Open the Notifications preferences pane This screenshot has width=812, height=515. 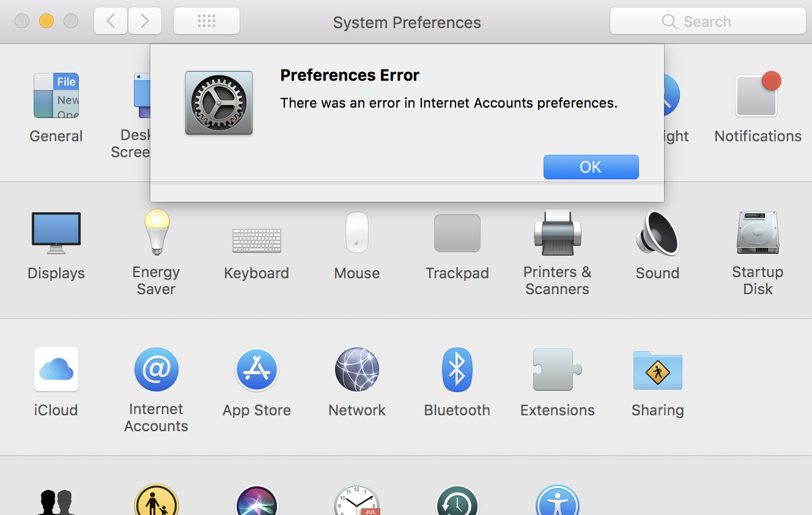[x=758, y=96]
